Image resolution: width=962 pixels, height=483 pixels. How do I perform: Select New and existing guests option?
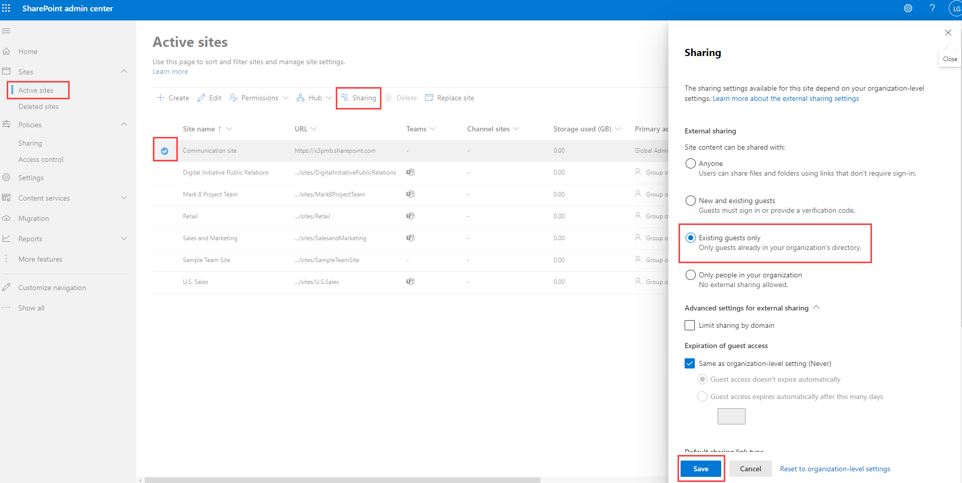coord(690,201)
